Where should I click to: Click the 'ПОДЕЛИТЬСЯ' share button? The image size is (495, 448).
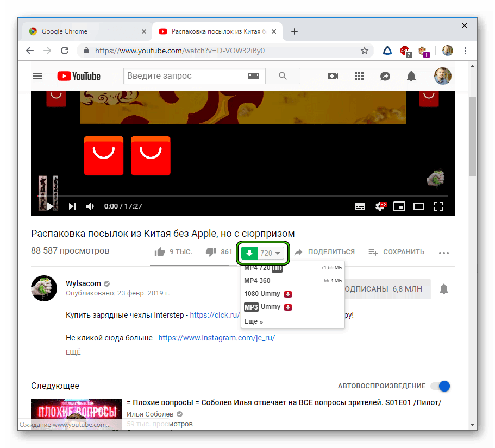(325, 252)
